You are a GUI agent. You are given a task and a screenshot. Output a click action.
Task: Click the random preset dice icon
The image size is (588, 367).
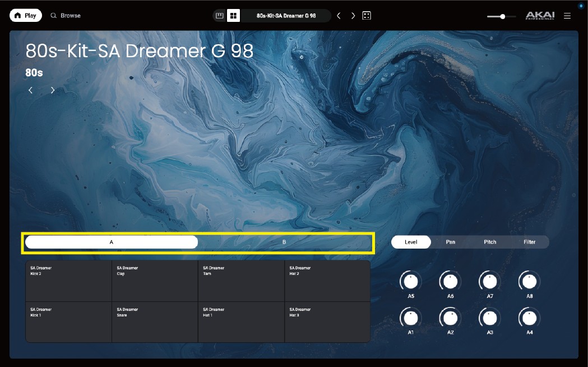point(367,16)
